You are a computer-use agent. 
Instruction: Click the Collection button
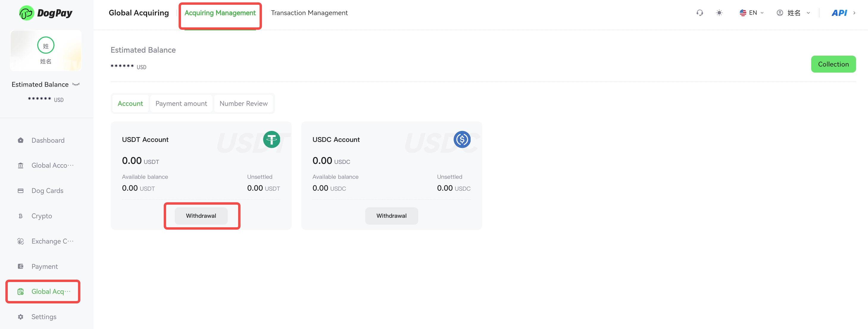pyautogui.click(x=833, y=64)
